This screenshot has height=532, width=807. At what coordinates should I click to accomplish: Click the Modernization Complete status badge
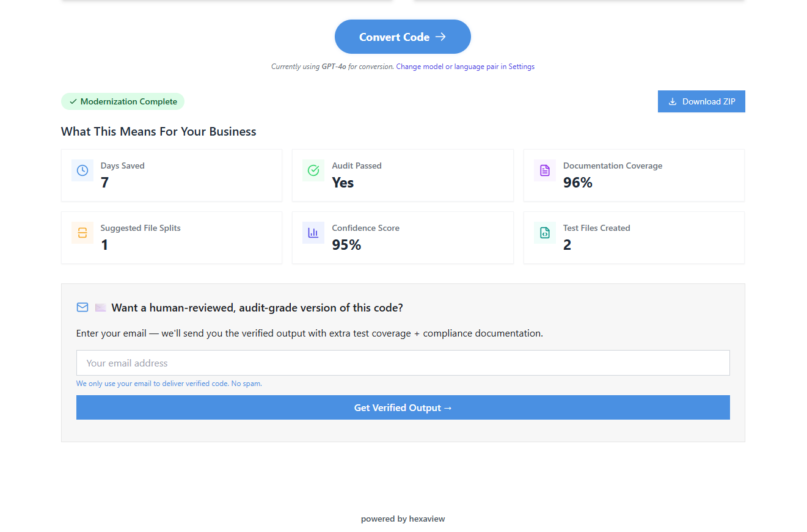pyautogui.click(x=123, y=101)
